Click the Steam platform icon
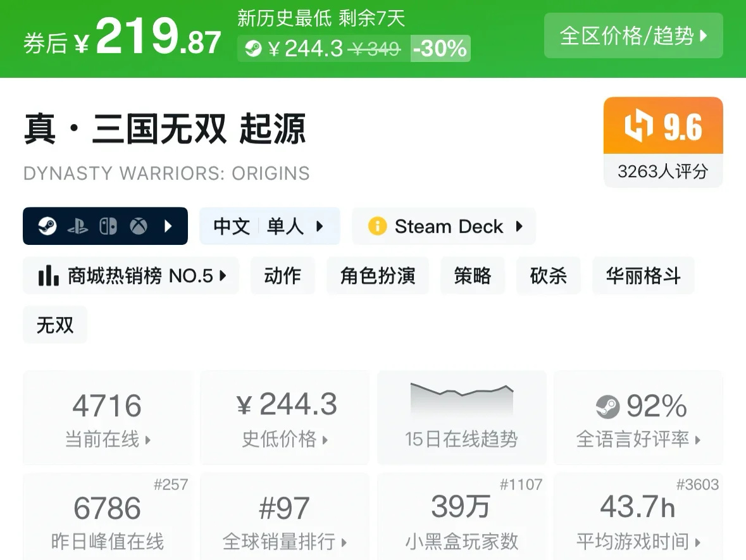 [x=47, y=226]
